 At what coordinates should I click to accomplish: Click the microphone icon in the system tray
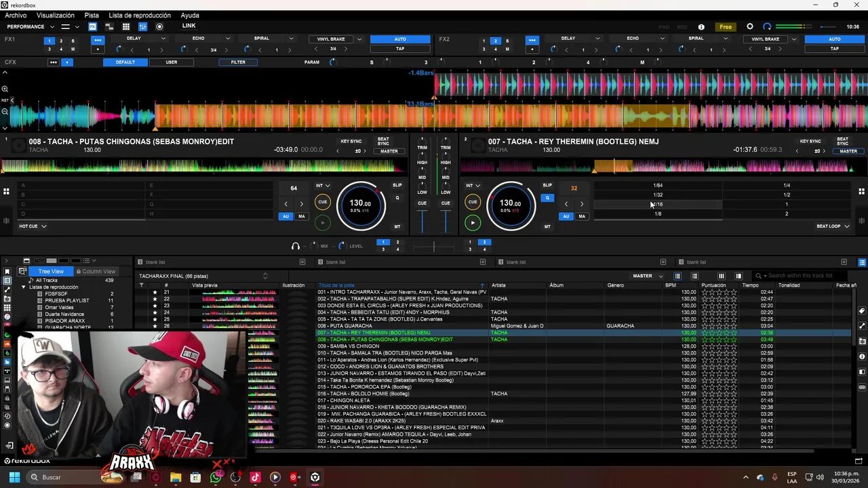pos(774,477)
